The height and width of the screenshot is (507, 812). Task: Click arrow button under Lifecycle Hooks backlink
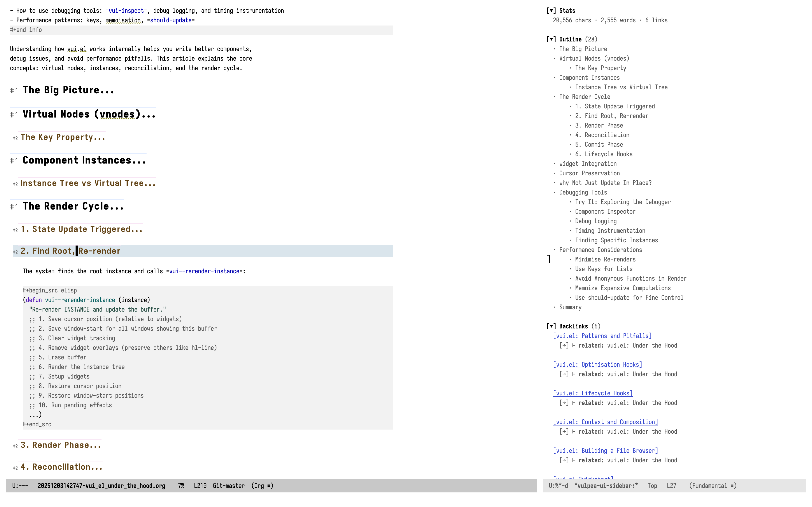(564, 403)
